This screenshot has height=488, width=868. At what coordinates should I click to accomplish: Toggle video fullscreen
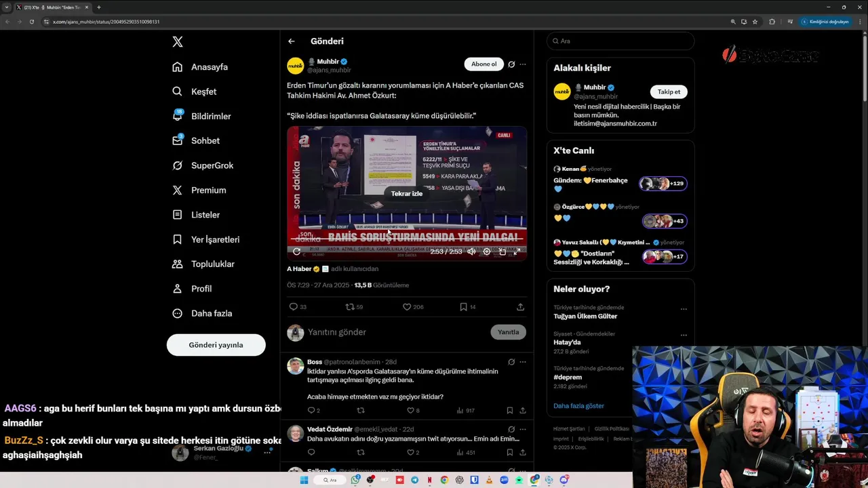[x=517, y=251]
